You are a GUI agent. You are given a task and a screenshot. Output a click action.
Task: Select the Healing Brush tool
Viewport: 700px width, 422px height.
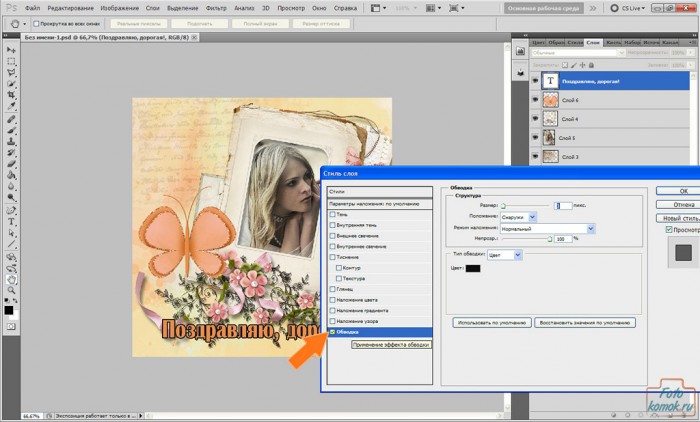pos(11,119)
